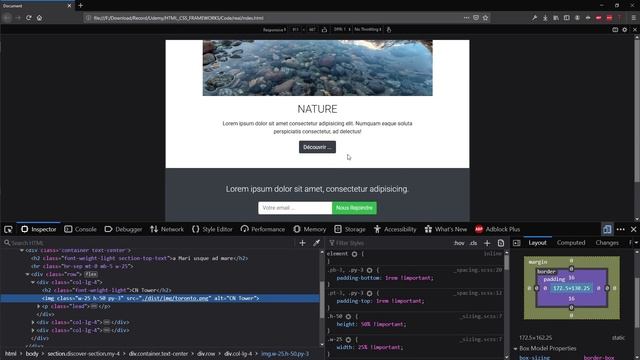Open the What's New panel
This screenshot has width=640, height=360.
[x=446, y=229]
